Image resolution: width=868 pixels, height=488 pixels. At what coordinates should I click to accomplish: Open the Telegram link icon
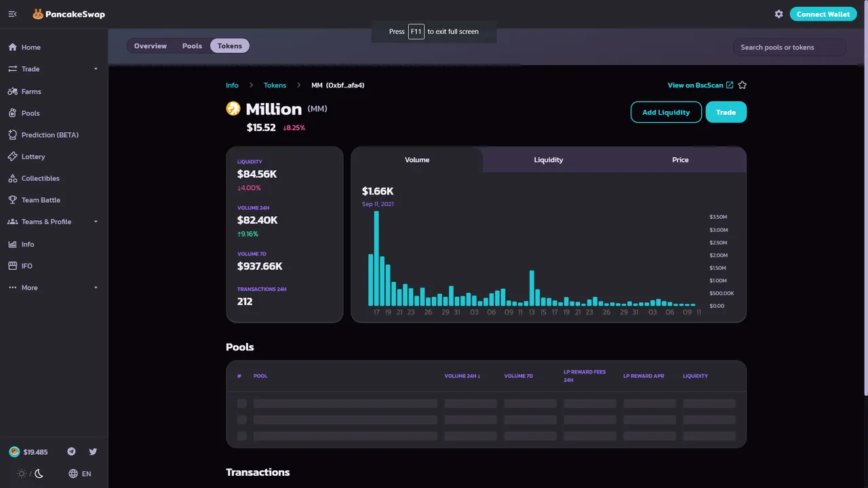pyautogui.click(x=71, y=451)
